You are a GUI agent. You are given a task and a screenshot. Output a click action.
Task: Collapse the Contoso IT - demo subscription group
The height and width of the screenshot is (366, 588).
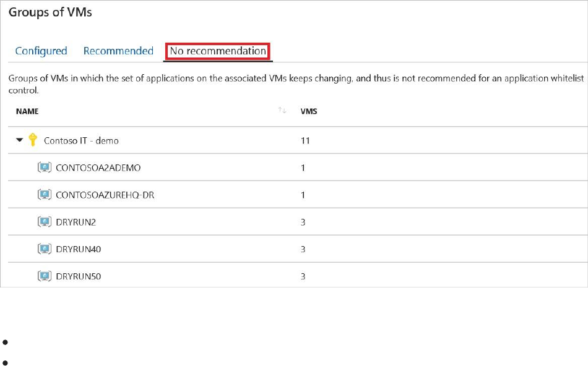(x=19, y=140)
